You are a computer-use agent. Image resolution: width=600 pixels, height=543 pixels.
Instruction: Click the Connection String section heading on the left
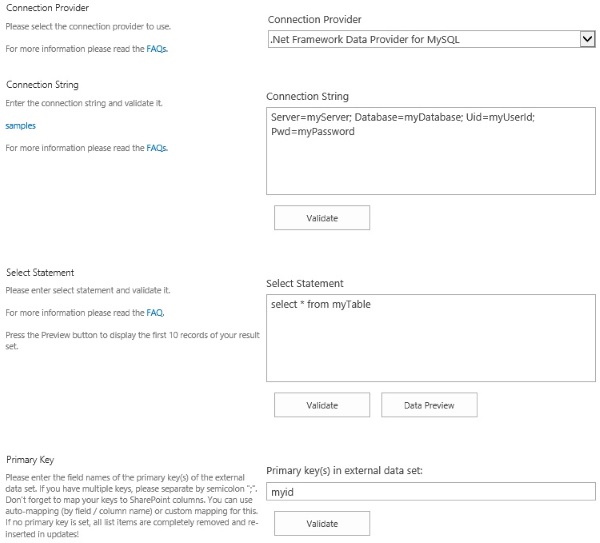coord(42,85)
